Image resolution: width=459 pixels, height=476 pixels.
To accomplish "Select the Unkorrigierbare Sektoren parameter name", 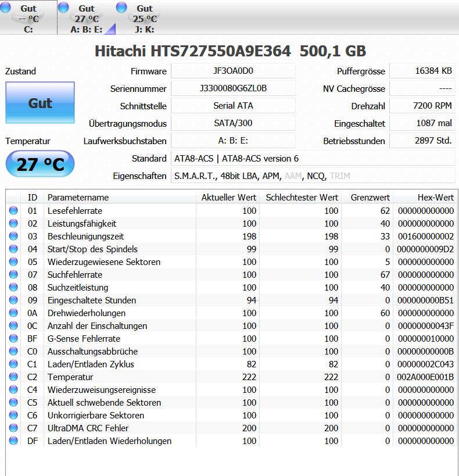I will pyautogui.click(x=96, y=416).
